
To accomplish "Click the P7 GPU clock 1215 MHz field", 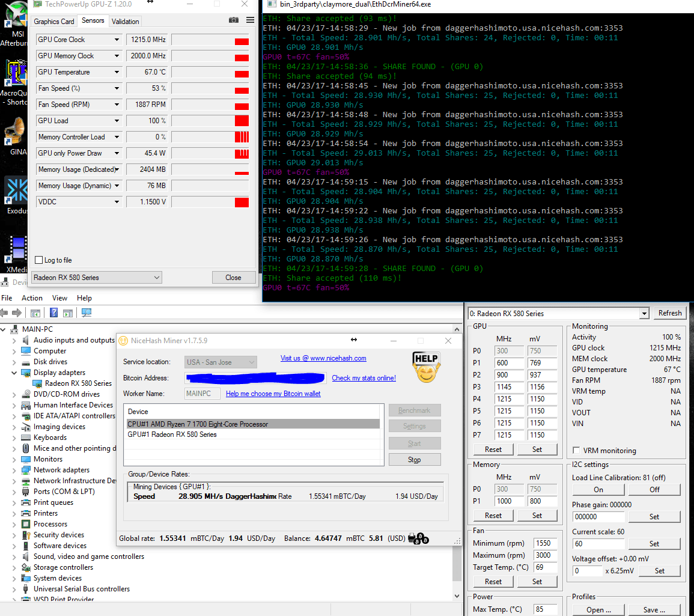I will coord(508,435).
